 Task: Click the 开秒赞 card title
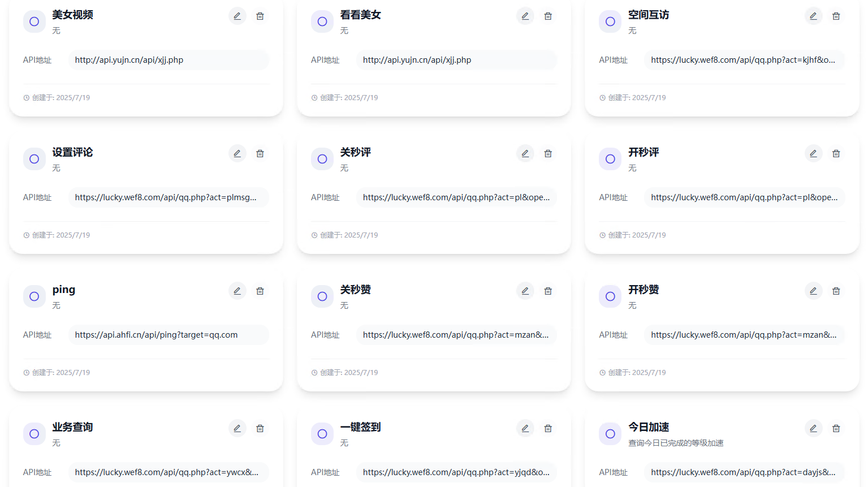point(644,290)
